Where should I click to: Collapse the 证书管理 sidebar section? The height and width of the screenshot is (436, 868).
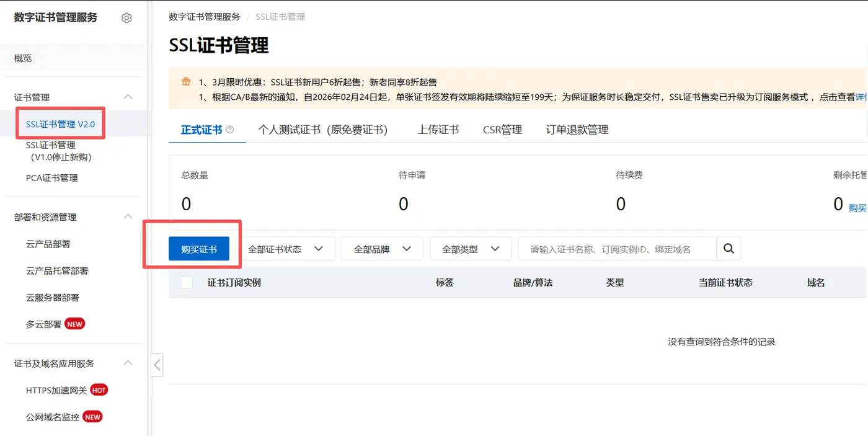(128, 97)
